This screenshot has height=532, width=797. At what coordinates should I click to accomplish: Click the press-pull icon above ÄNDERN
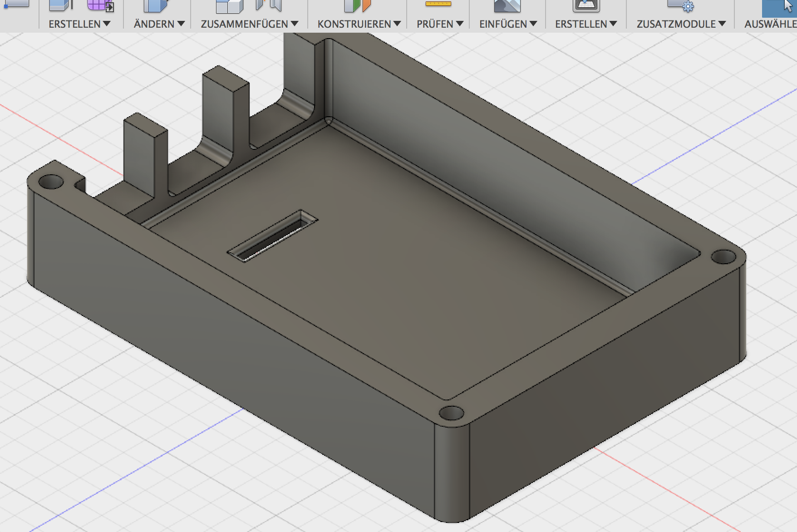click(x=156, y=5)
